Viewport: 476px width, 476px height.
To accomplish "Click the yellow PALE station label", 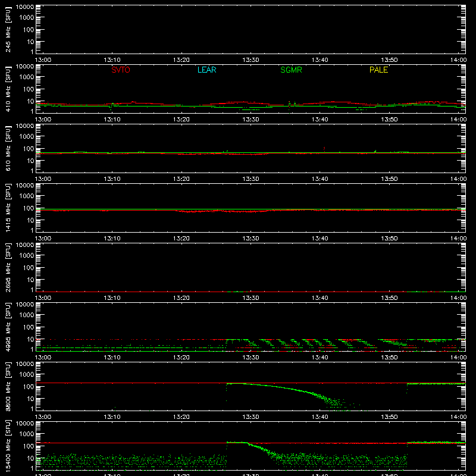I will [x=378, y=70].
